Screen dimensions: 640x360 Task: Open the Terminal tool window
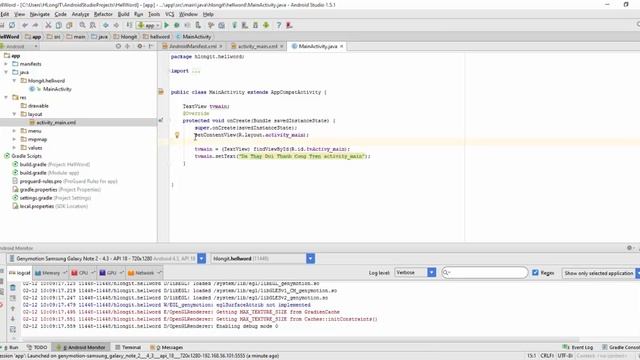tap(128, 347)
